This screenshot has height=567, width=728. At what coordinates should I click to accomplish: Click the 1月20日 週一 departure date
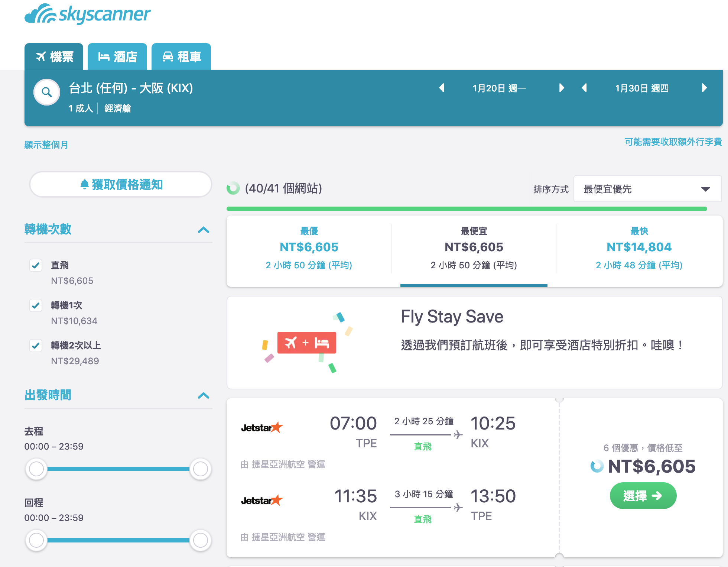tap(499, 88)
